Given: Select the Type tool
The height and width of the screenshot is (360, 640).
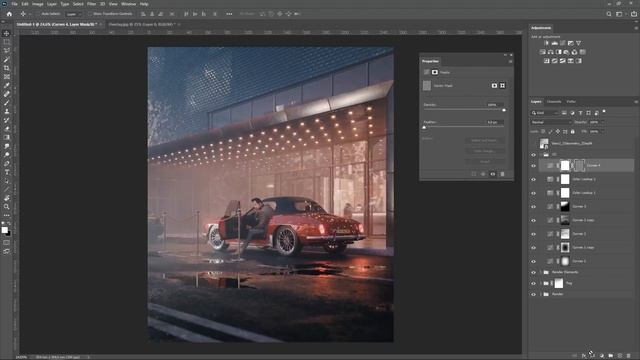Looking at the screenshot, I should coord(7,172).
